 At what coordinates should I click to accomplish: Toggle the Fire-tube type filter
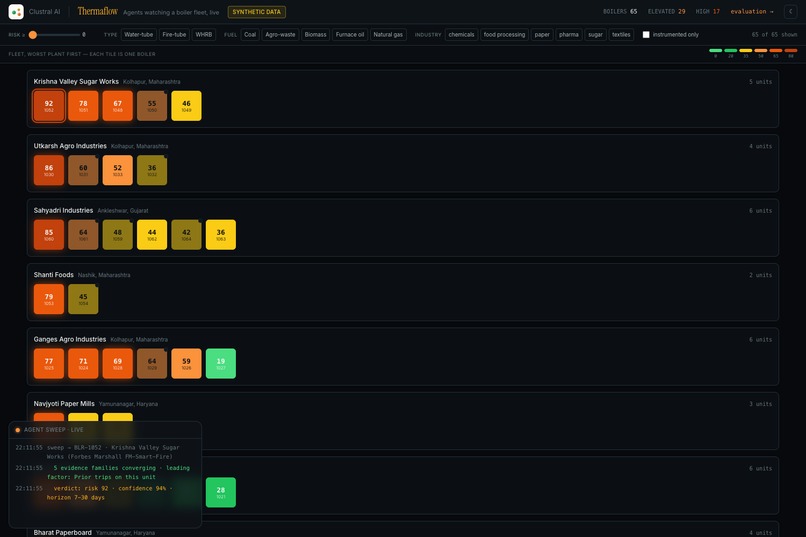[174, 34]
